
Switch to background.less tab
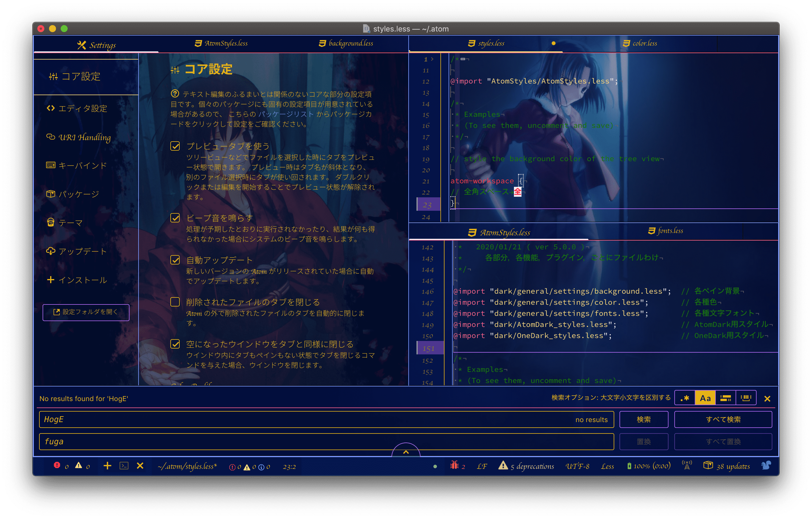click(346, 43)
